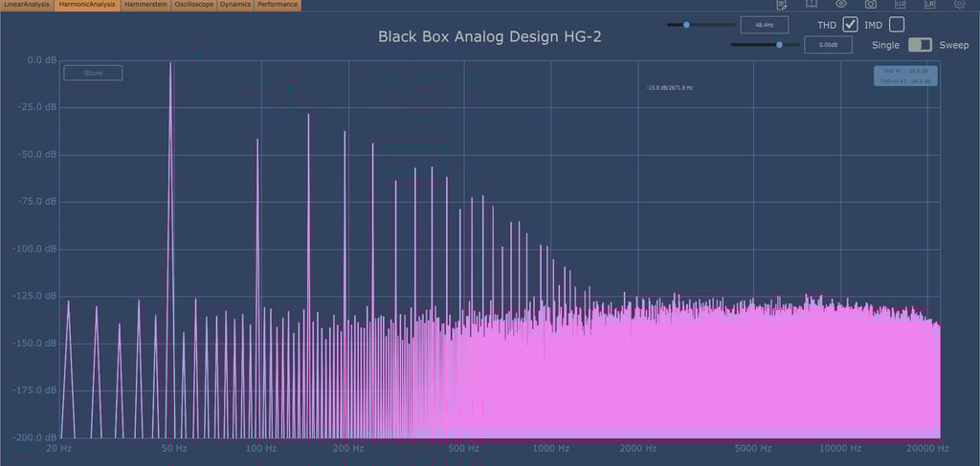Click the 100 Hz axis label
980x466 pixels.
click(x=261, y=449)
